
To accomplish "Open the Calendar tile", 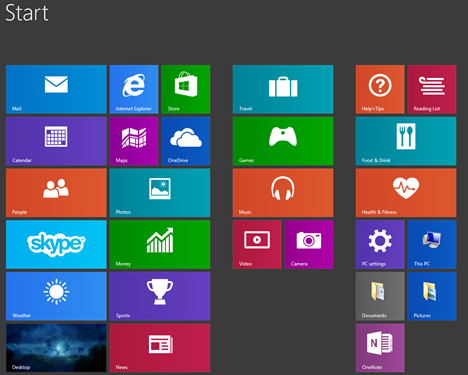I will click(x=56, y=141).
